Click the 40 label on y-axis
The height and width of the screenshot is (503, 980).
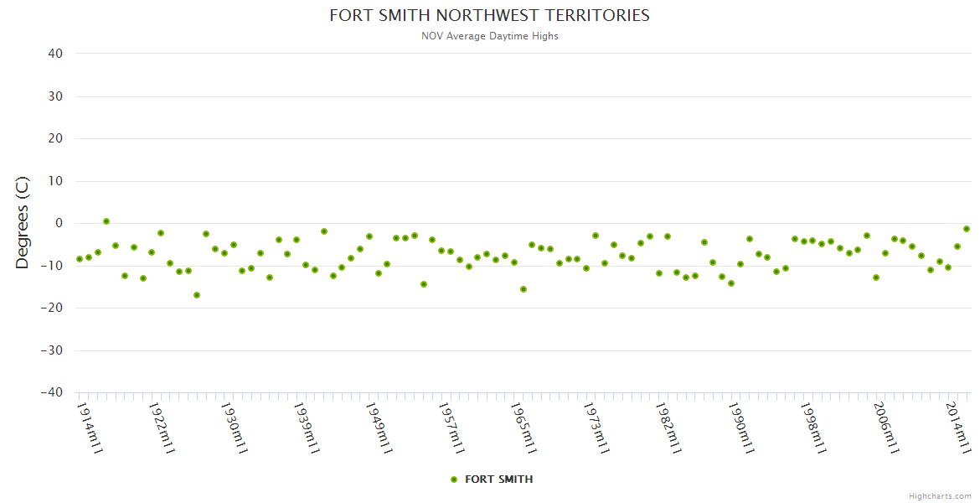pos(56,54)
